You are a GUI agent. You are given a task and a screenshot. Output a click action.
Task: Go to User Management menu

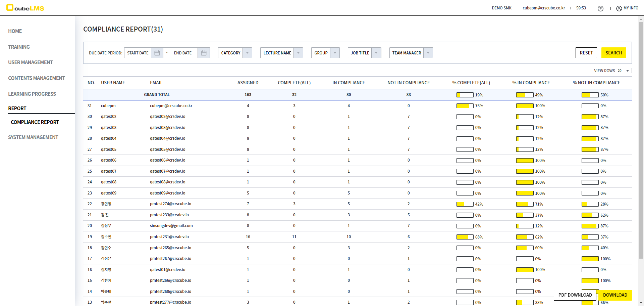click(31, 62)
